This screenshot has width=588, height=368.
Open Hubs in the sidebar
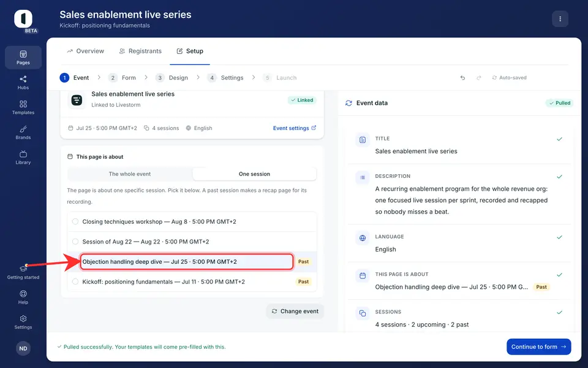(x=23, y=82)
